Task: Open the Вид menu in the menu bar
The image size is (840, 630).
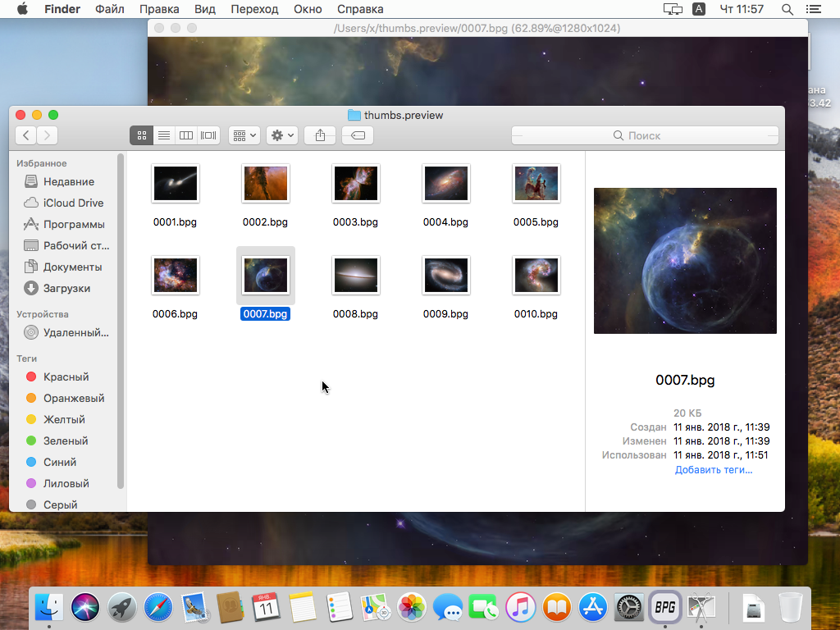Action: 204,9
